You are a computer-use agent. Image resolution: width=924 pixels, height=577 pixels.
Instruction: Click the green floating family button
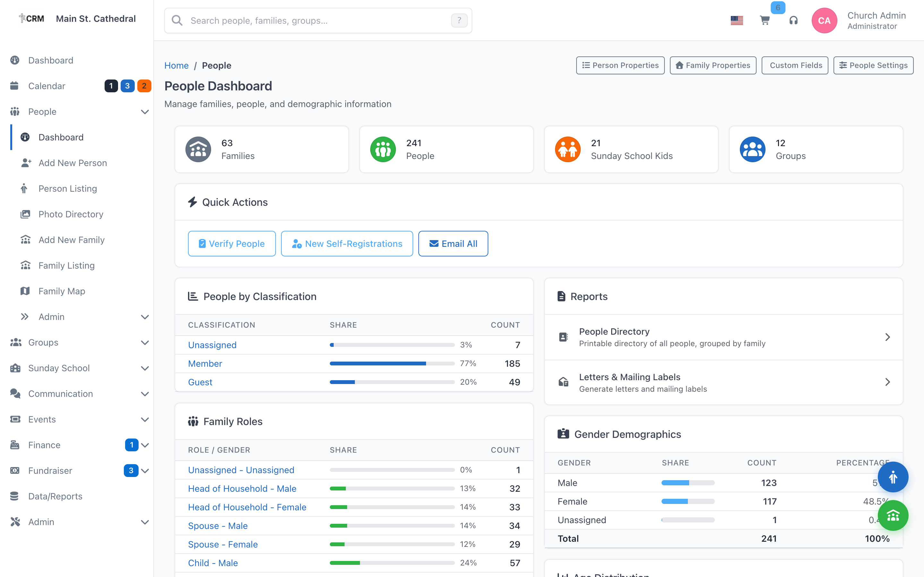(x=893, y=515)
